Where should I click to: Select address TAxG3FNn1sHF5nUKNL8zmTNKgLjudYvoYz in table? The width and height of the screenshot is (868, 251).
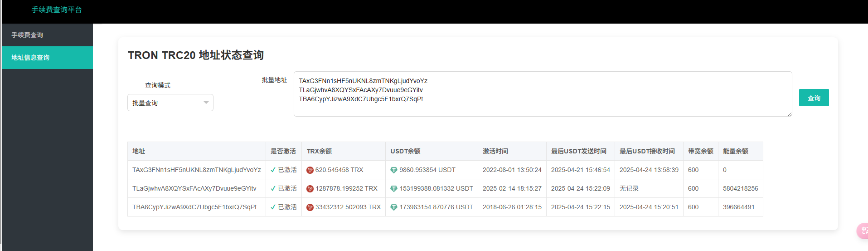pos(197,170)
